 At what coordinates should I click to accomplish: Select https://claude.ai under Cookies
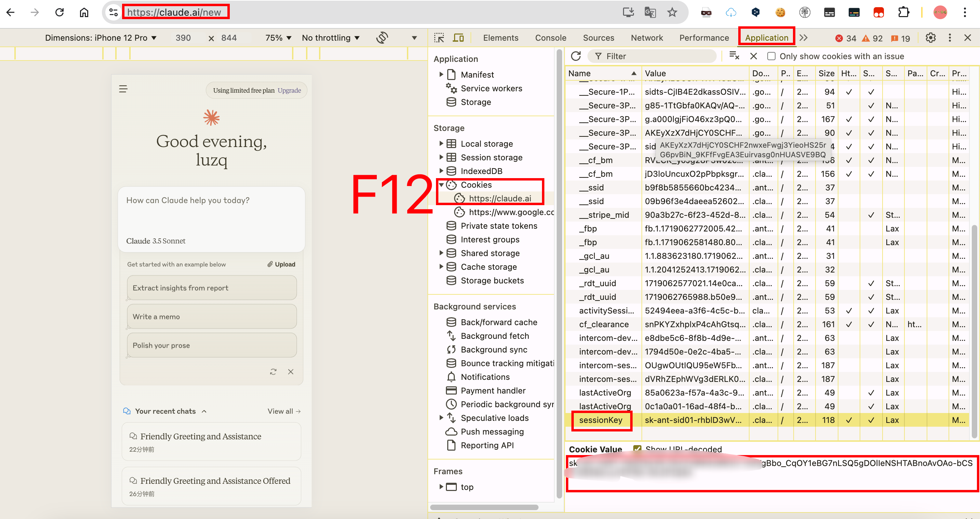coord(500,198)
